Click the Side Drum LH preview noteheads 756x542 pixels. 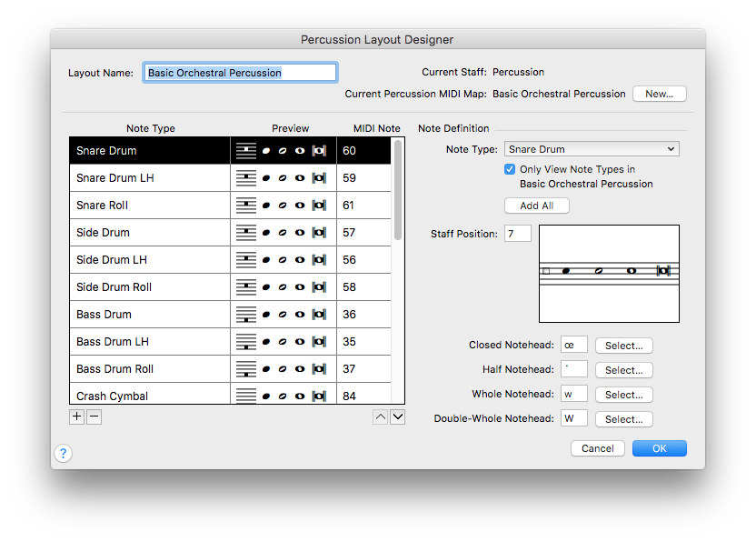283,260
